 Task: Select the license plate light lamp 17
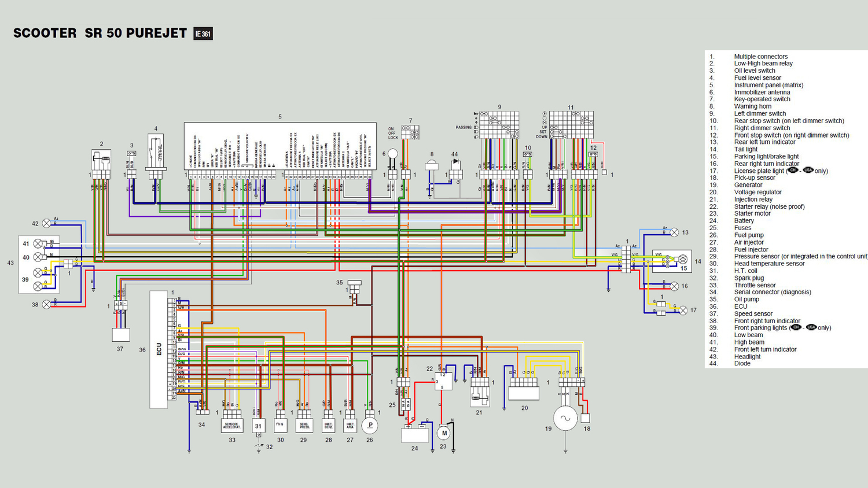pyautogui.click(x=683, y=310)
